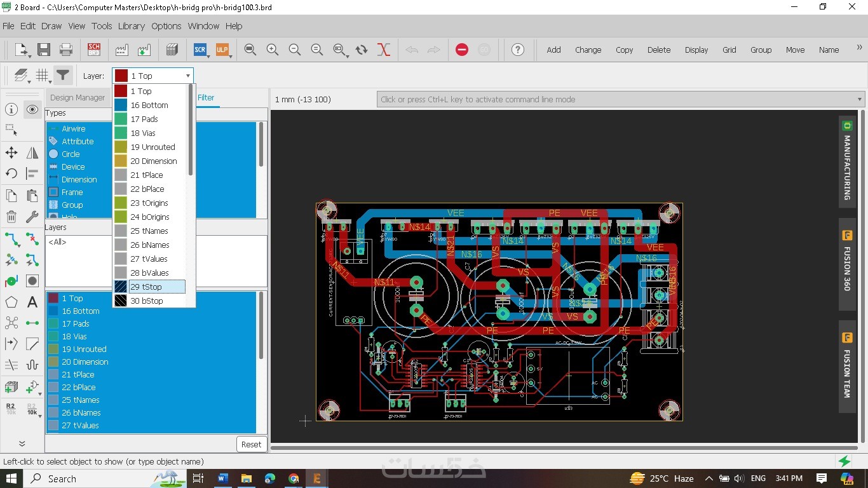868x488 pixels.
Task: Select the Rotate tool
Action: [11, 173]
